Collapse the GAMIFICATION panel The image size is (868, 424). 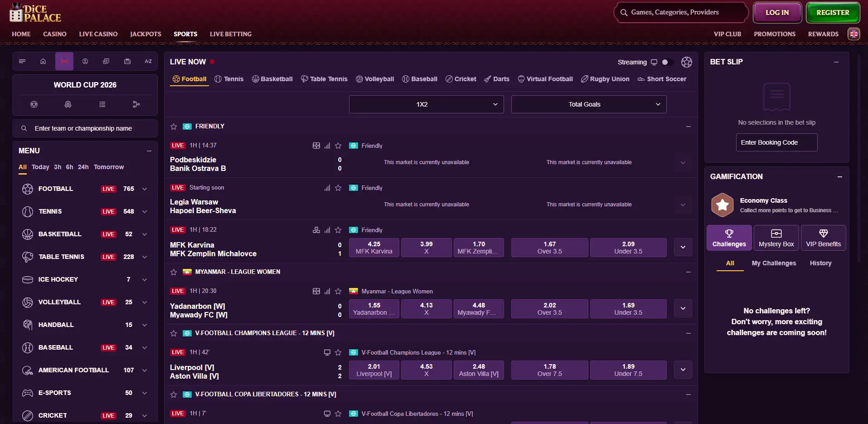(x=840, y=177)
